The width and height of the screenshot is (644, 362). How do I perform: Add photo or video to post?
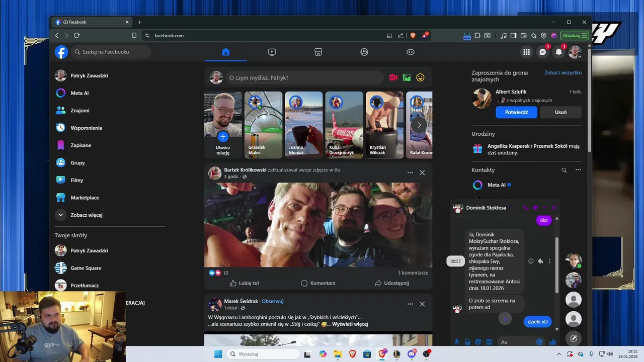pos(407,77)
